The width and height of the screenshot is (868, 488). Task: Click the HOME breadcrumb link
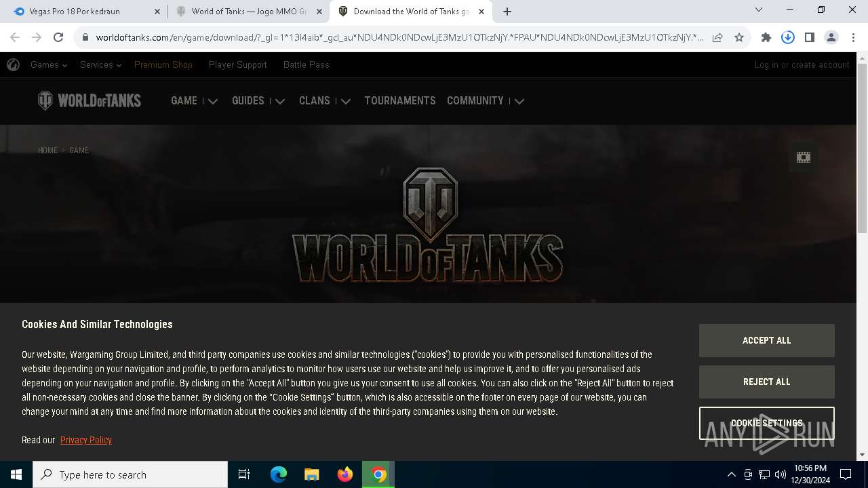coord(47,150)
